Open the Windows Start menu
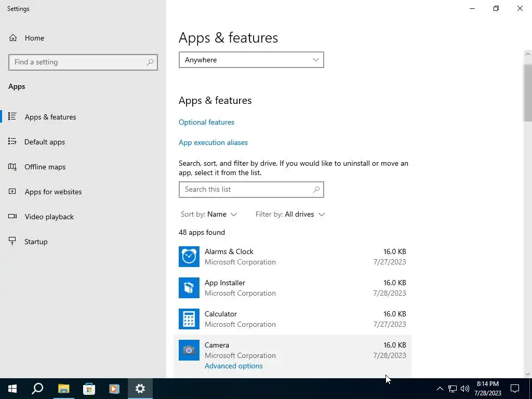The height and width of the screenshot is (399, 532). click(x=12, y=389)
